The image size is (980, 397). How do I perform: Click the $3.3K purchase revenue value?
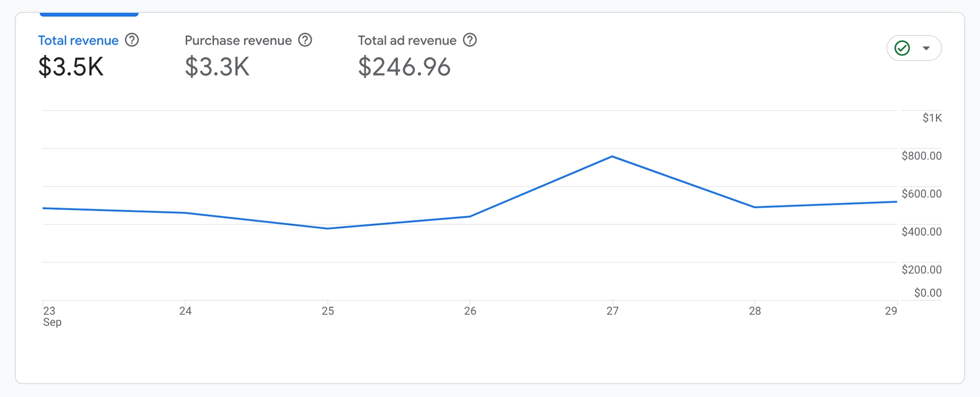pyautogui.click(x=217, y=67)
